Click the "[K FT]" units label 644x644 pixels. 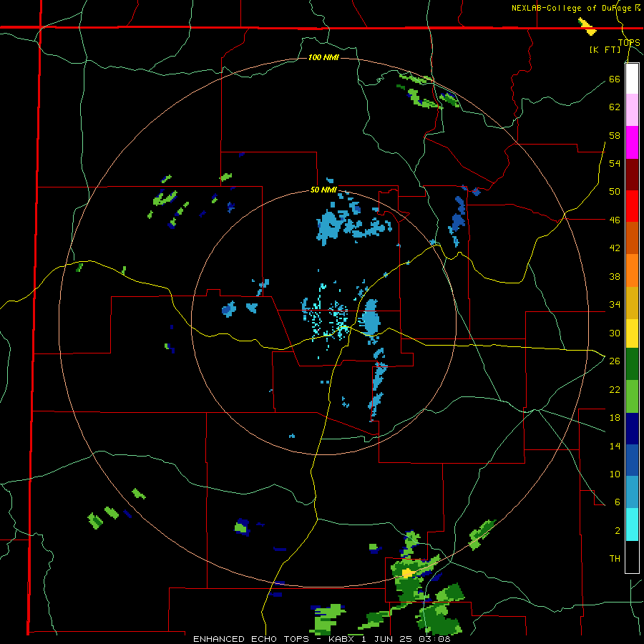tap(605, 49)
